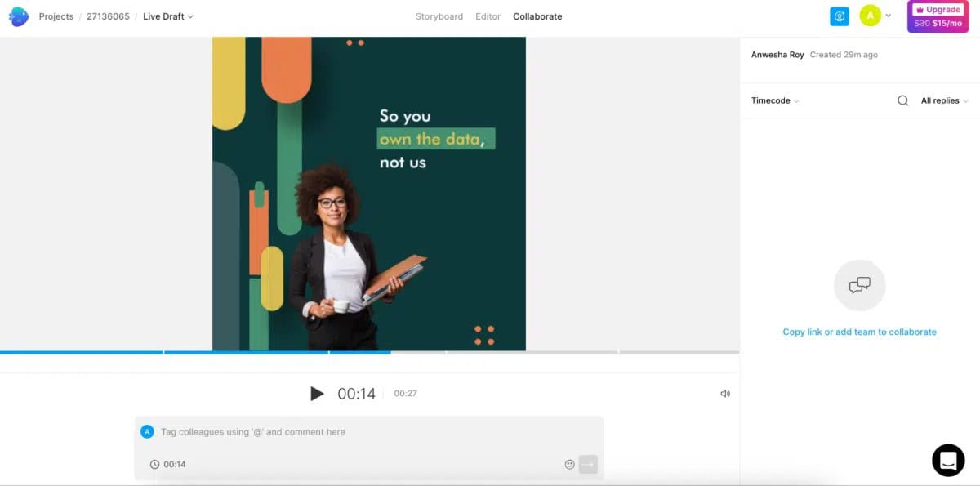This screenshot has height=486, width=980.
Task: Click the video progress bar
Action: (x=369, y=352)
